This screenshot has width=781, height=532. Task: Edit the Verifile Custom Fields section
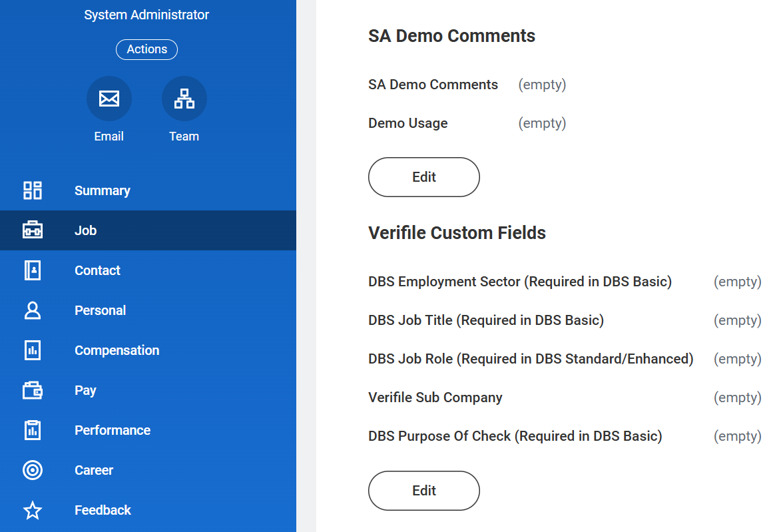pos(424,491)
